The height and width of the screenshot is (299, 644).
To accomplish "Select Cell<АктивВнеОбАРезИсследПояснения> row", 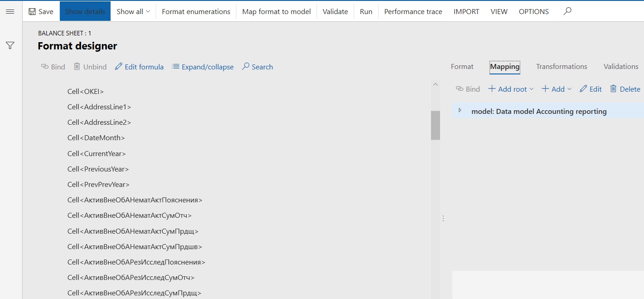I will [136, 262].
